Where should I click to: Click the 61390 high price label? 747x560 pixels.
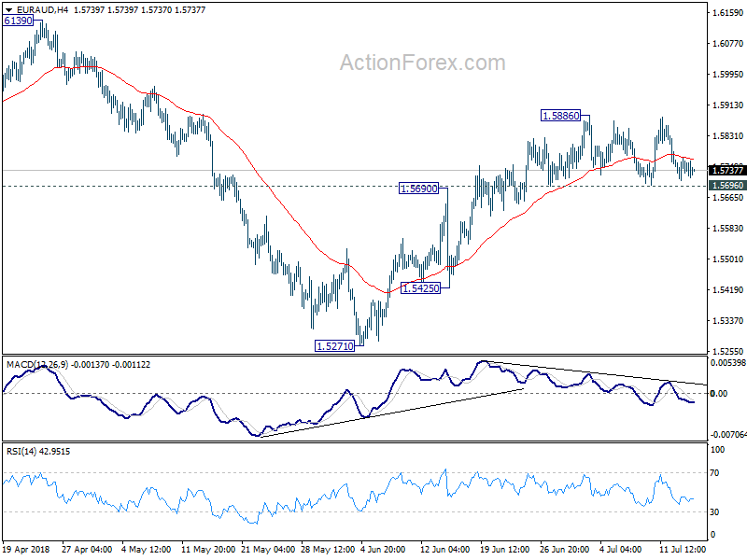click(18, 21)
